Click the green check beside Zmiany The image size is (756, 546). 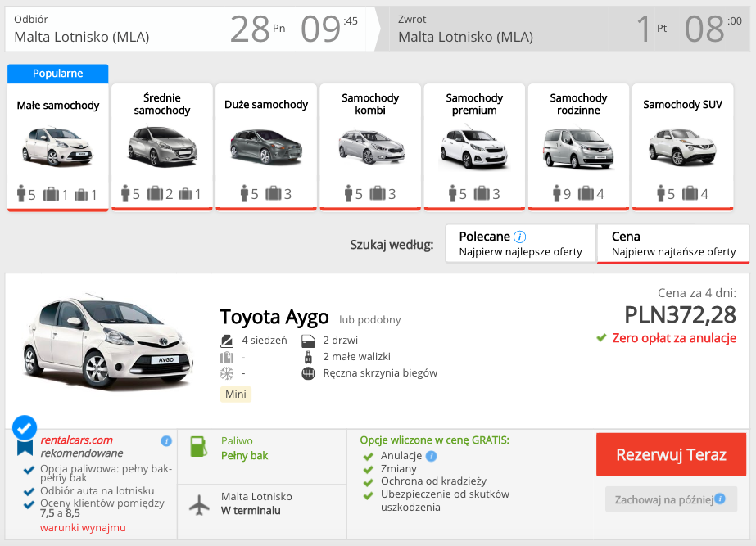(369, 469)
